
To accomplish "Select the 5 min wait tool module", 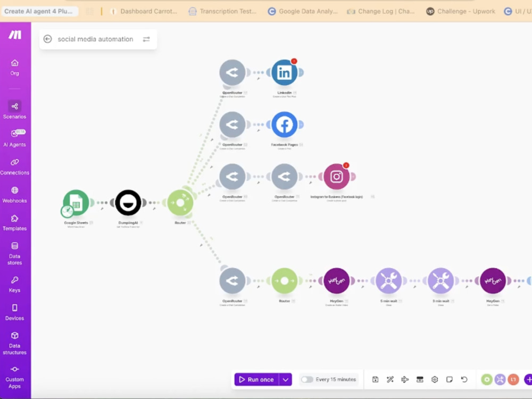I will pos(389,280).
